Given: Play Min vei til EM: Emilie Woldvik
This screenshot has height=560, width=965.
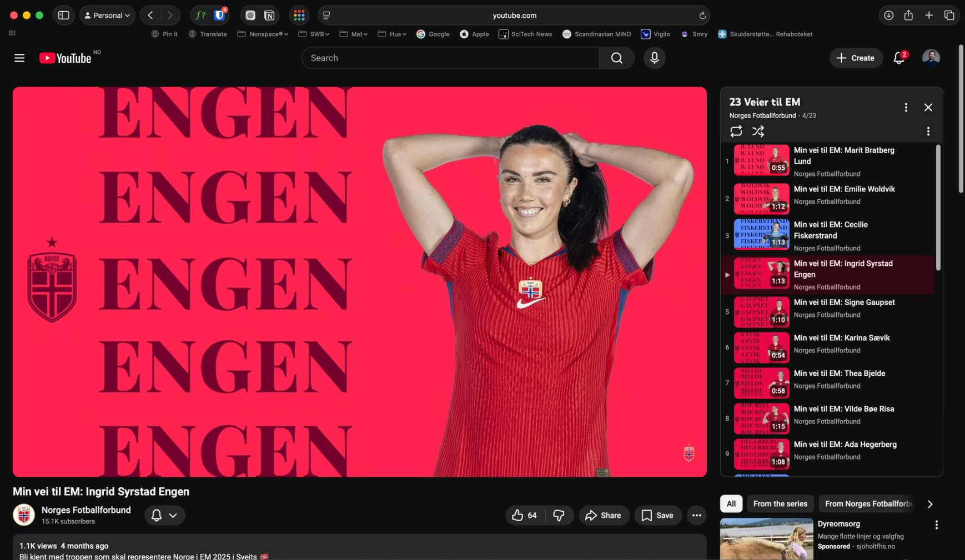Looking at the screenshot, I should tap(827, 199).
